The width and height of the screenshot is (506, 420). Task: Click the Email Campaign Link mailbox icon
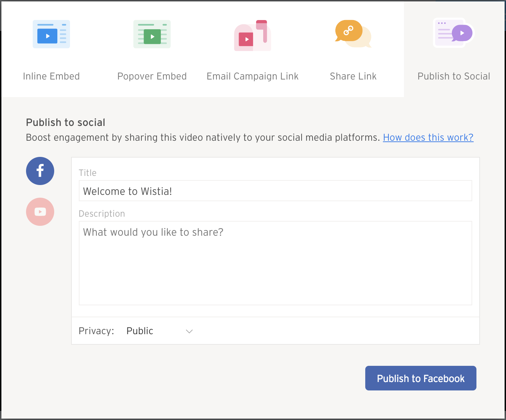pos(253,36)
